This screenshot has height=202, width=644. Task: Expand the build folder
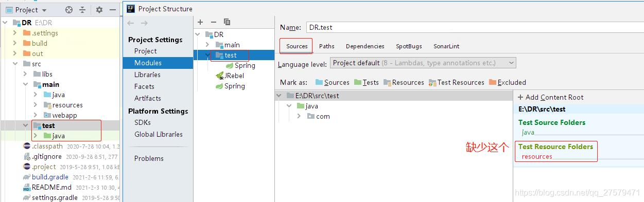pos(15,43)
